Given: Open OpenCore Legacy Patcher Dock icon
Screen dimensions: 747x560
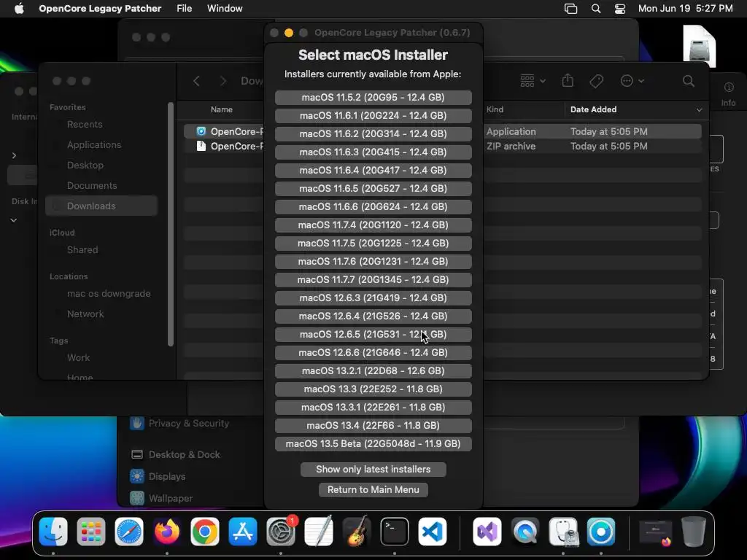Looking at the screenshot, I should point(601,532).
